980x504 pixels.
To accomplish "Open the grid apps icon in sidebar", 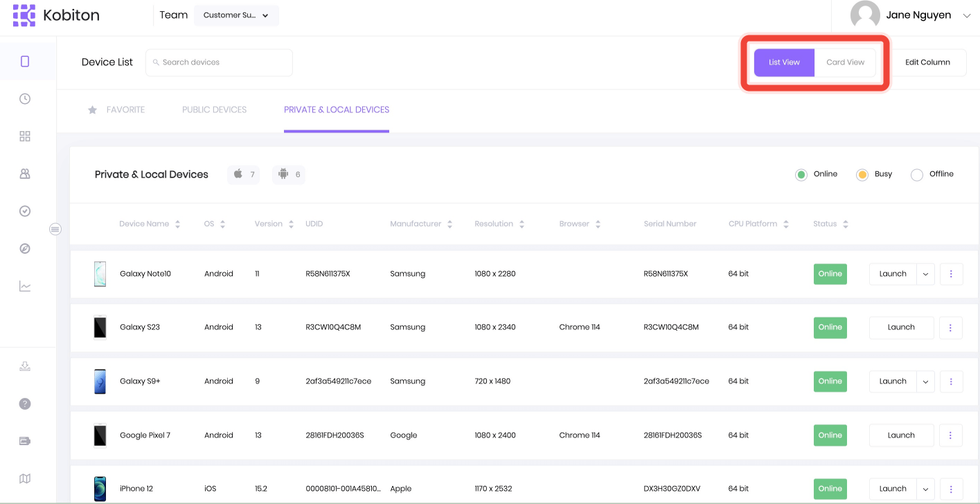I will 25,137.
